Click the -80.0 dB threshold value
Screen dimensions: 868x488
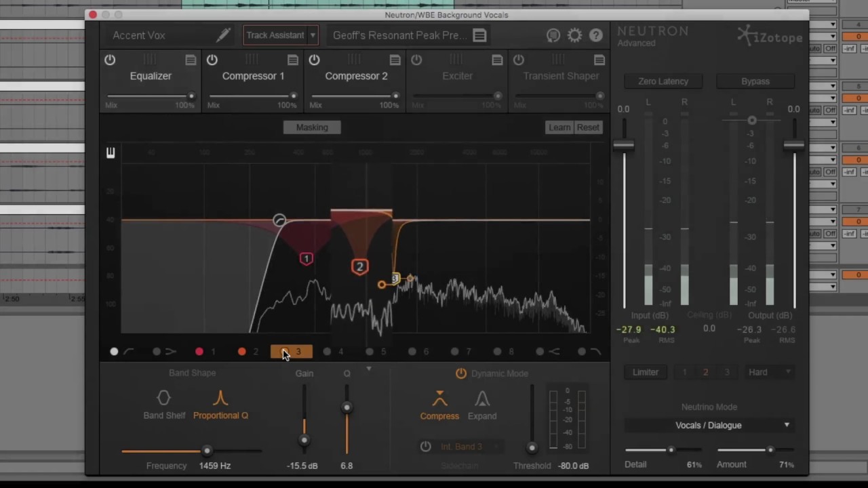point(573,466)
